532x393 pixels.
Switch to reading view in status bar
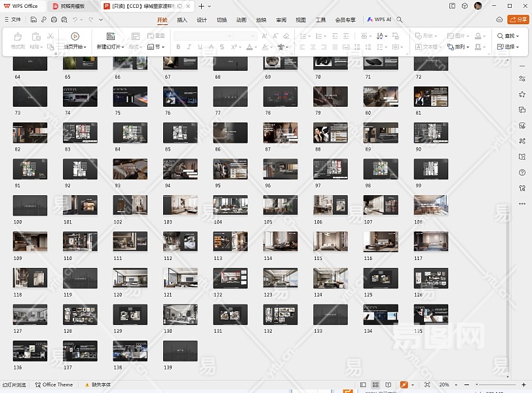(388, 385)
